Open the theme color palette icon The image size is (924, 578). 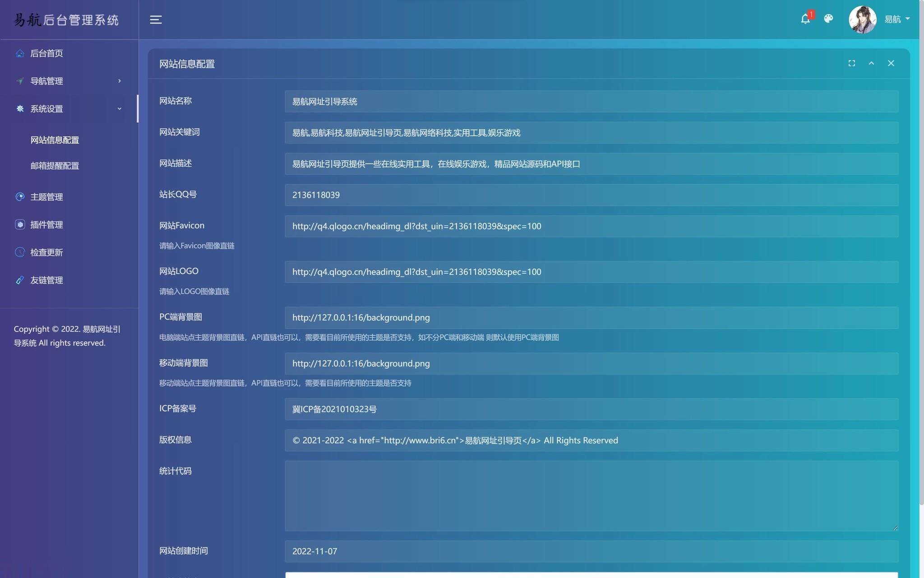point(828,19)
